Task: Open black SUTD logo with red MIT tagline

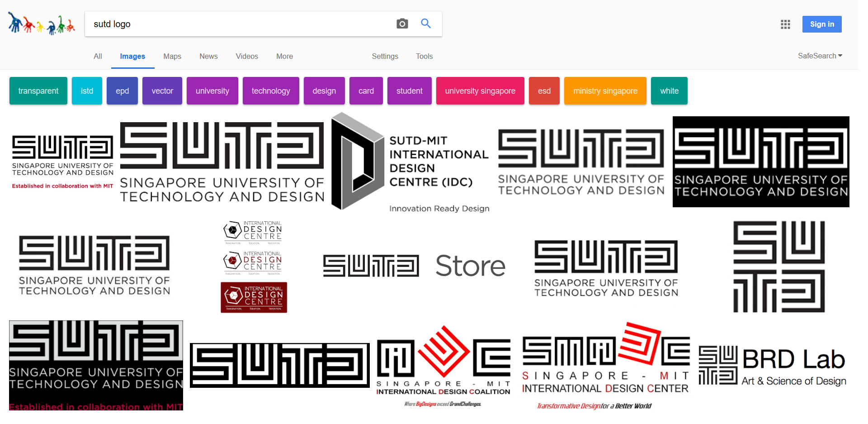Action: pyautogui.click(x=96, y=366)
